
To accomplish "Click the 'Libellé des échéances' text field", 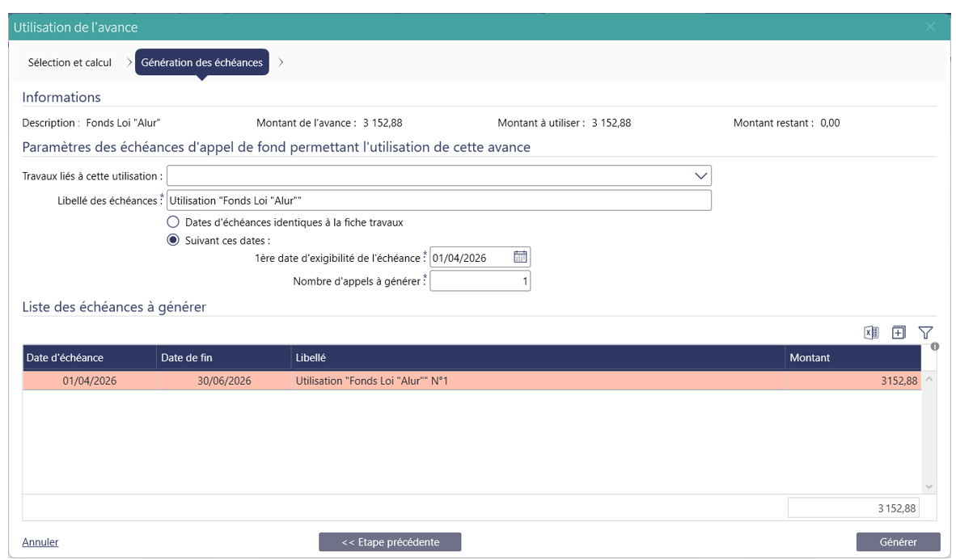I will (438, 200).
